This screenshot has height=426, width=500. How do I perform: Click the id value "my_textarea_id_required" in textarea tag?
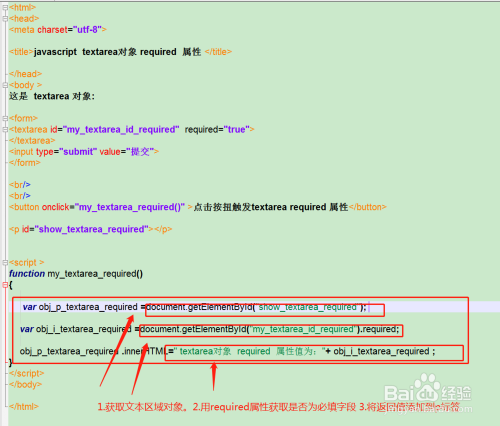121,129
